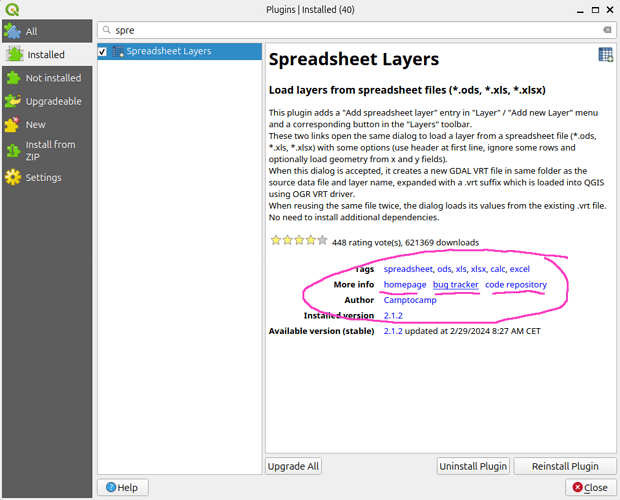
Task: Click the available version 2.1.2 link
Action: pyautogui.click(x=393, y=331)
